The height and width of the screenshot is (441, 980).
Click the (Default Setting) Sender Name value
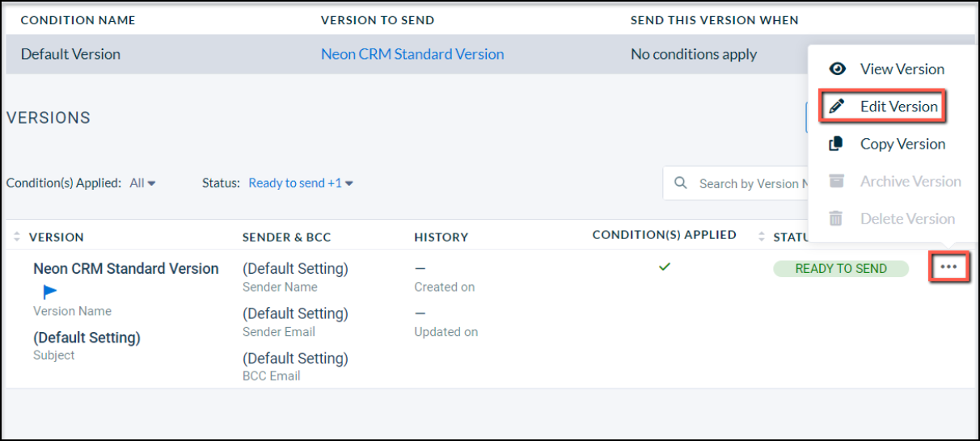pos(295,268)
